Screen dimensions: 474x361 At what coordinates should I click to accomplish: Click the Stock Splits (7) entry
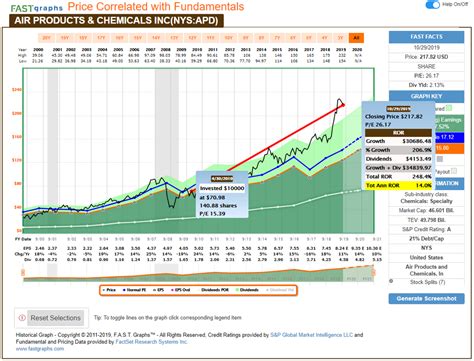[x=426, y=282]
